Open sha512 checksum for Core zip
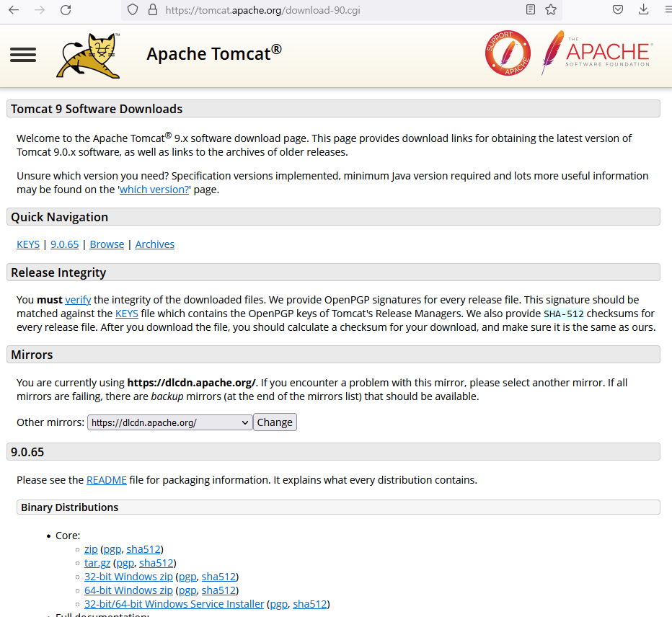Screen dimensions: 672x617 click(143, 549)
